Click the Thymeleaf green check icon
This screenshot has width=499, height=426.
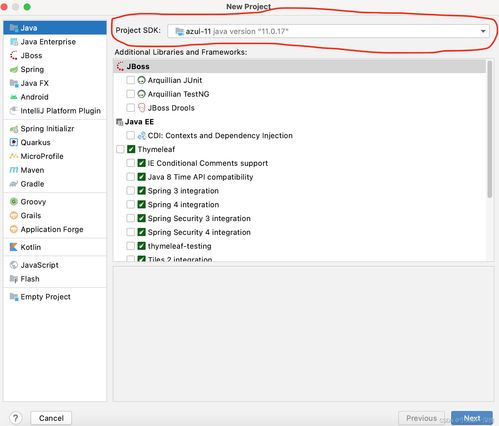pyautogui.click(x=131, y=149)
